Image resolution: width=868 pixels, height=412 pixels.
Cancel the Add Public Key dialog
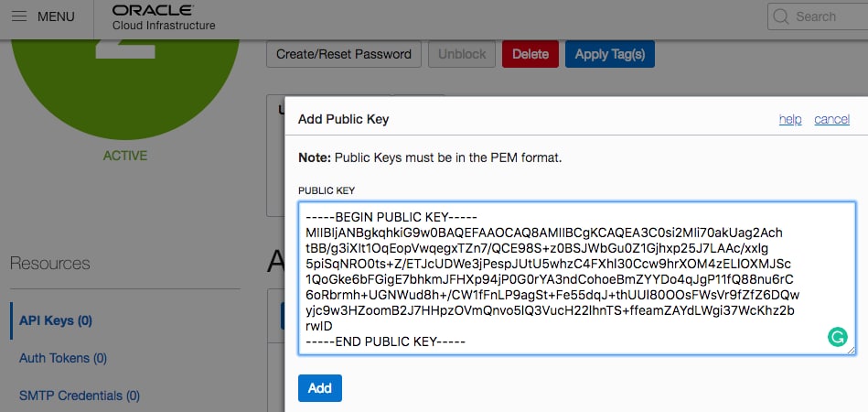point(831,119)
